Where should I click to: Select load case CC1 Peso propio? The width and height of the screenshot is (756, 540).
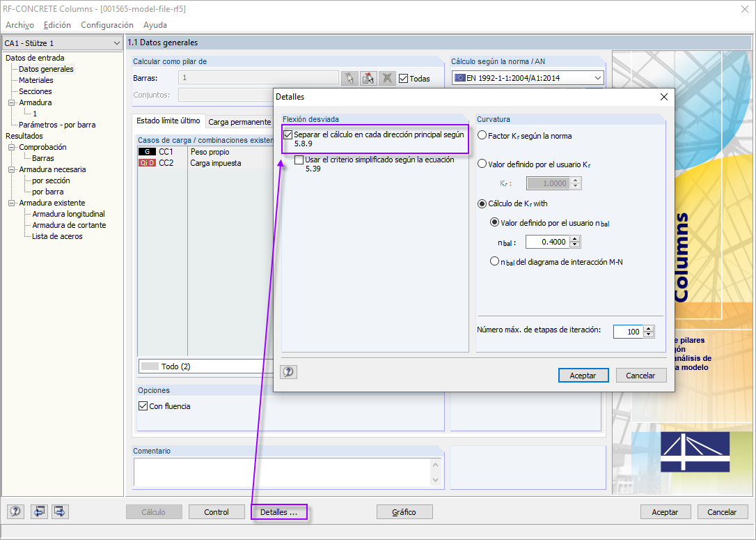click(x=205, y=151)
